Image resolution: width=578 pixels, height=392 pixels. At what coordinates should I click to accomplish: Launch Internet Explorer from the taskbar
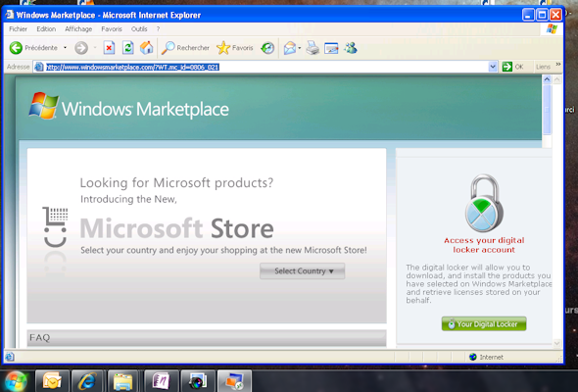pyautogui.click(x=87, y=381)
